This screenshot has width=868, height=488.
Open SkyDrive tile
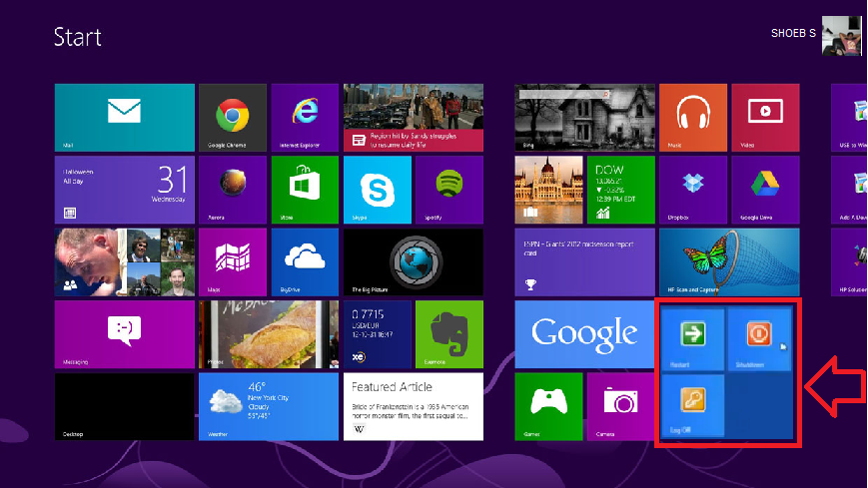click(305, 261)
